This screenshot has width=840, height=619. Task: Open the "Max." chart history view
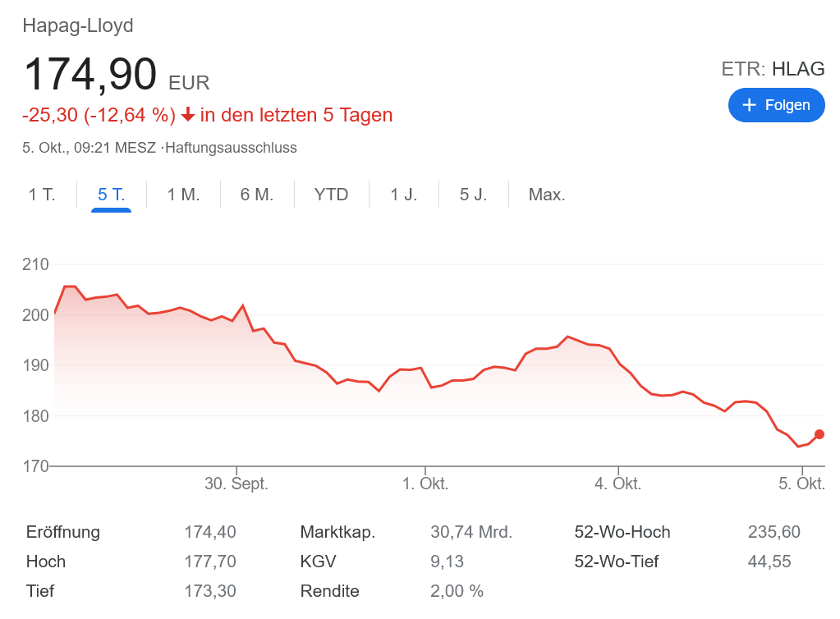tap(547, 195)
